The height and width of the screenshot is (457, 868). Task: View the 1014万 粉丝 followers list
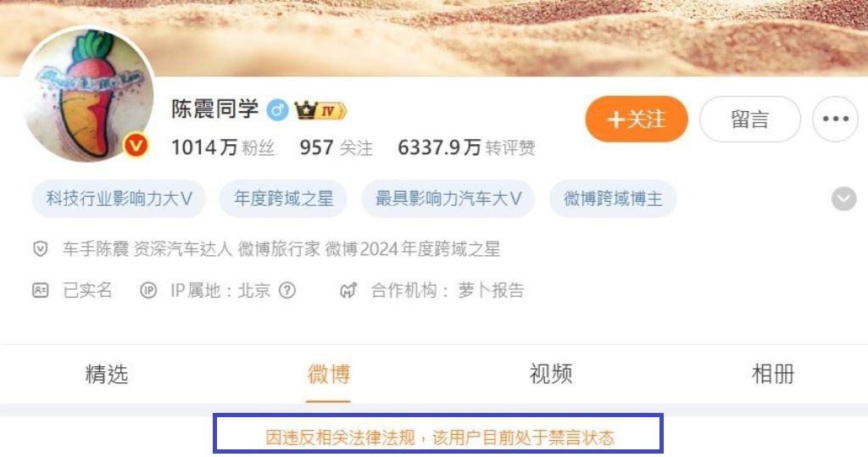pyautogui.click(x=223, y=148)
